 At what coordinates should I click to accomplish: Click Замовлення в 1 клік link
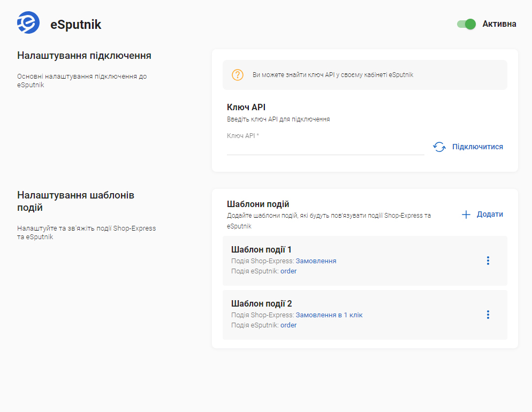[329, 315]
